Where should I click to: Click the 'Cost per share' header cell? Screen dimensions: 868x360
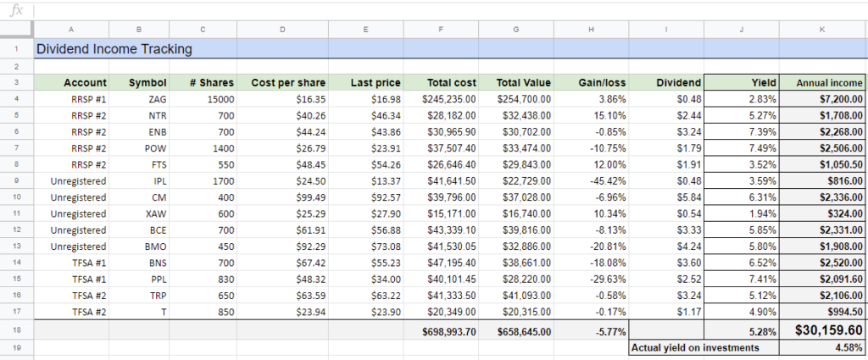coord(282,83)
